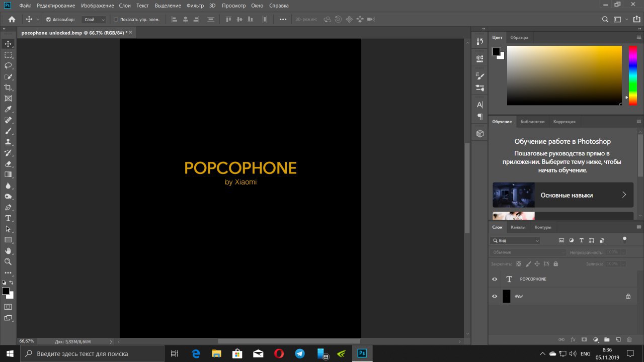This screenshot has height=362, width=644.
Task: Select the Zoom tool in the toolbox
Action: [x=8, y=262]
